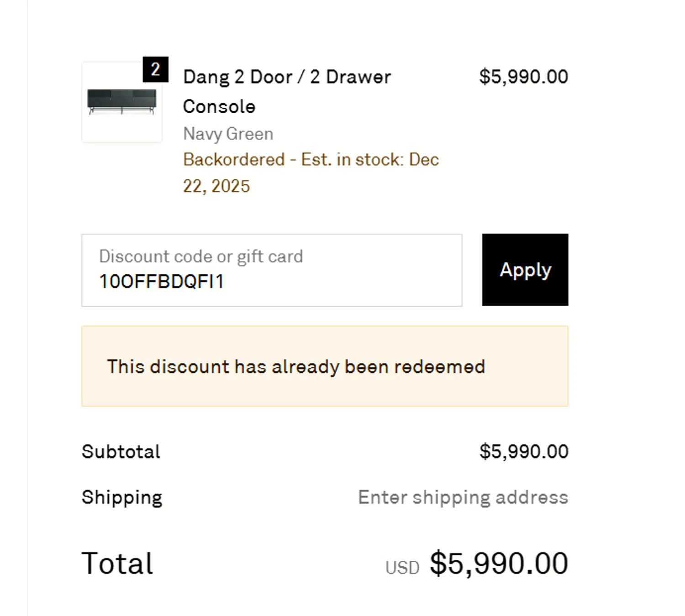Viewport: 685px width, 616px height.
Task: Click the already redeemed discount warning banner
Action: point(325,366)
